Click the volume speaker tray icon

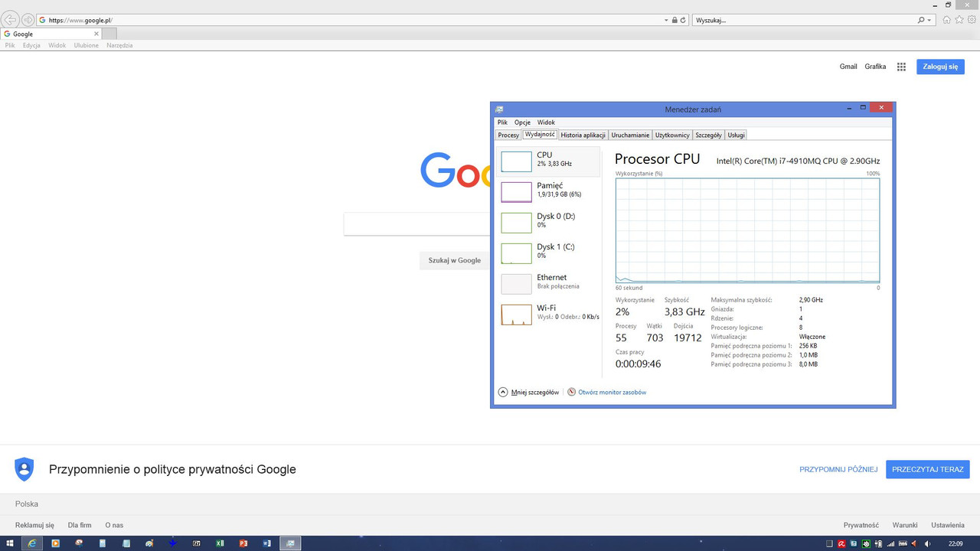click(926, 543)
